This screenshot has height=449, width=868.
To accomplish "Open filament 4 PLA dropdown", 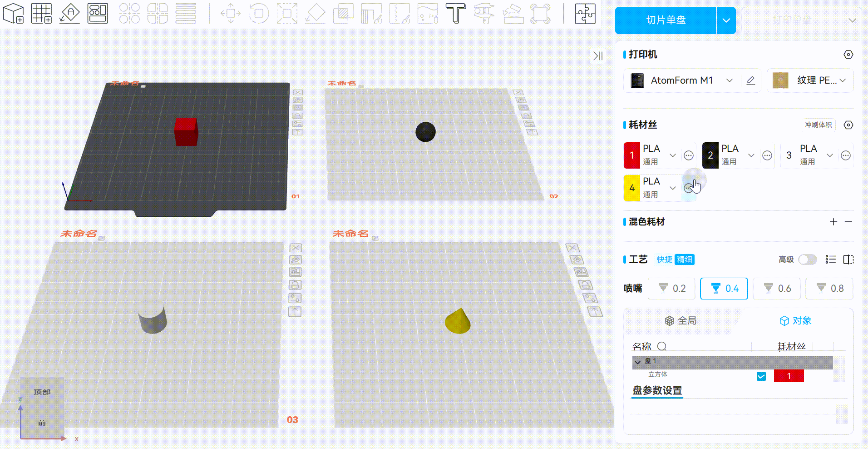I will 673,188.
